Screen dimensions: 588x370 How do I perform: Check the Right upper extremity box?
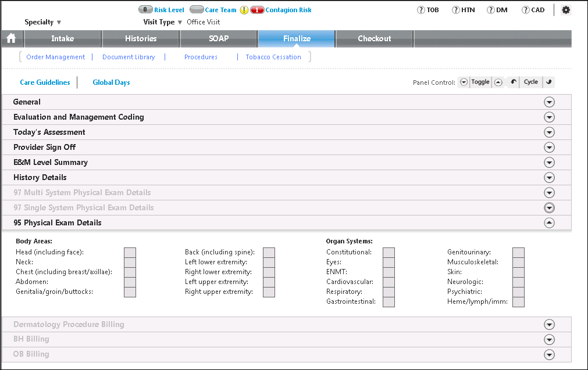pyautogui.click(x=269, y=292)
